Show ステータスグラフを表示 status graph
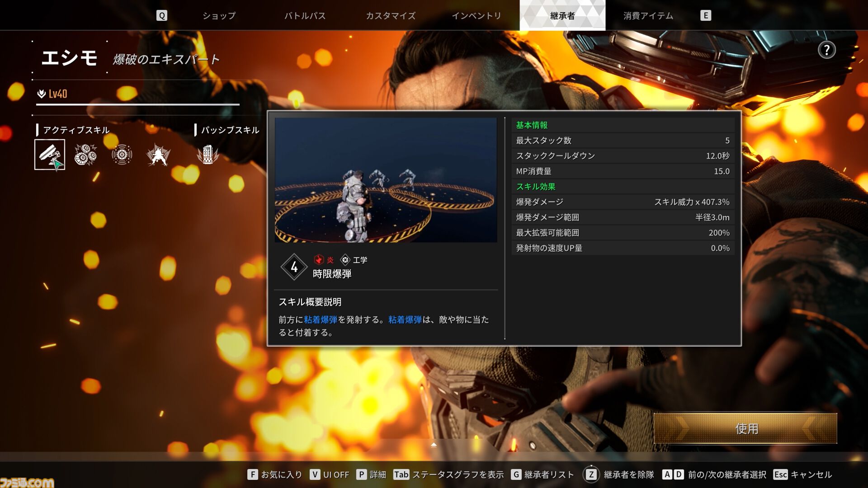 (x=448, y=474)
